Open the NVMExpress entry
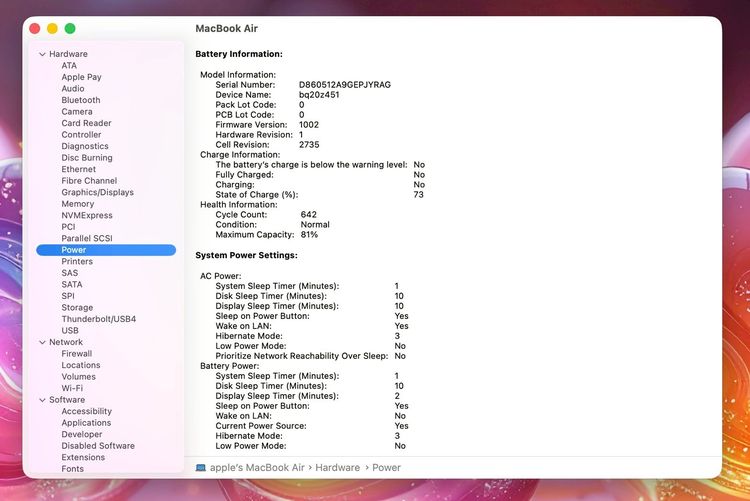This screenshot has height=501, width=750. [87, 215]
